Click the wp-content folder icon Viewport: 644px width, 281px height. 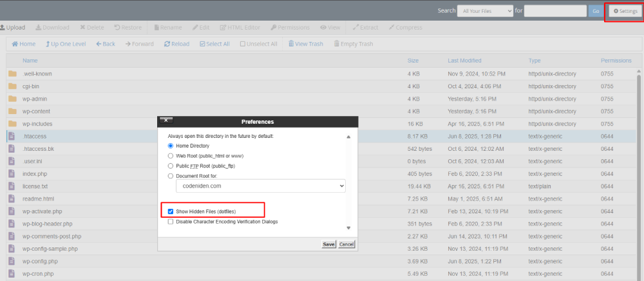pyautogui.click(x=12, y=111)
